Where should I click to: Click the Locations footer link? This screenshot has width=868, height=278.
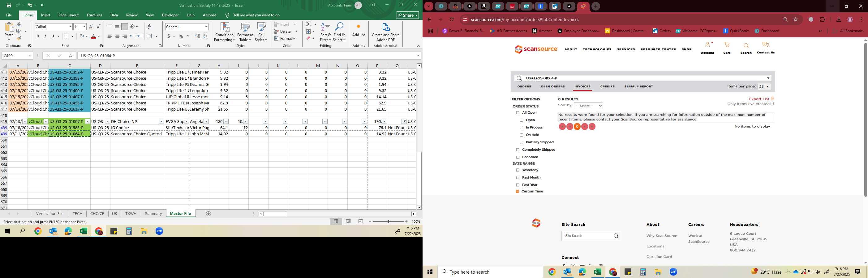(x=655, y=246)
